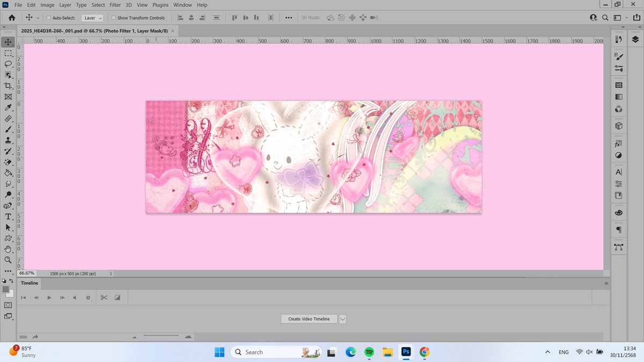Click the Create Video Timeline button

click(x=309, y=319)
